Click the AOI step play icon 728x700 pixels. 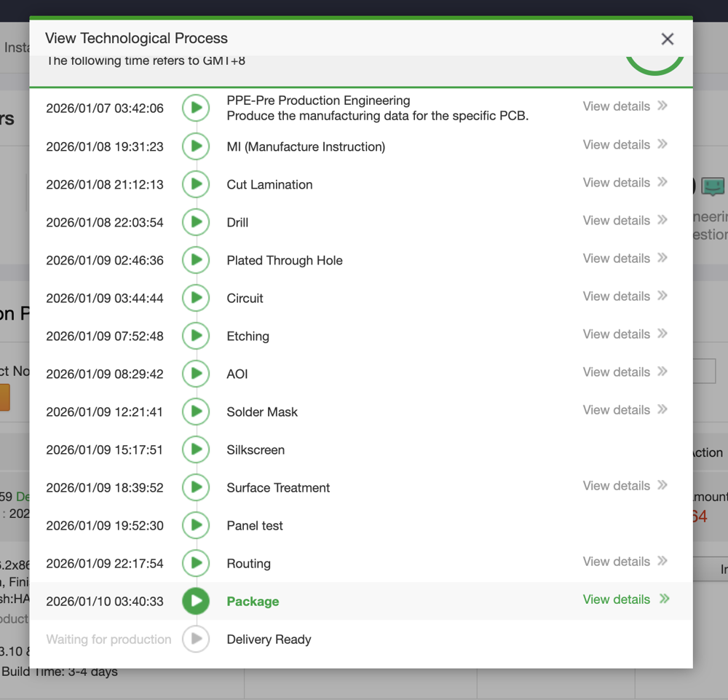click(x=196, y=374)
